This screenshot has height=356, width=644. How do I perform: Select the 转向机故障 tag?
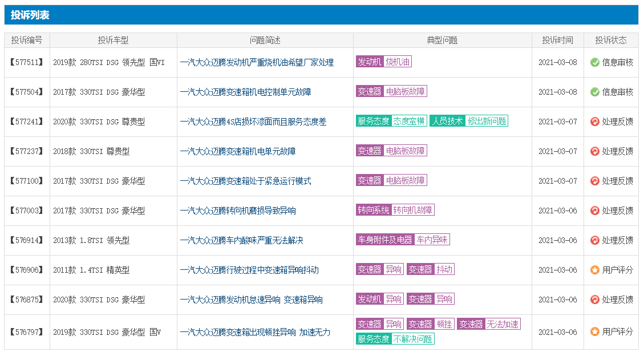[x=412, y=210]
